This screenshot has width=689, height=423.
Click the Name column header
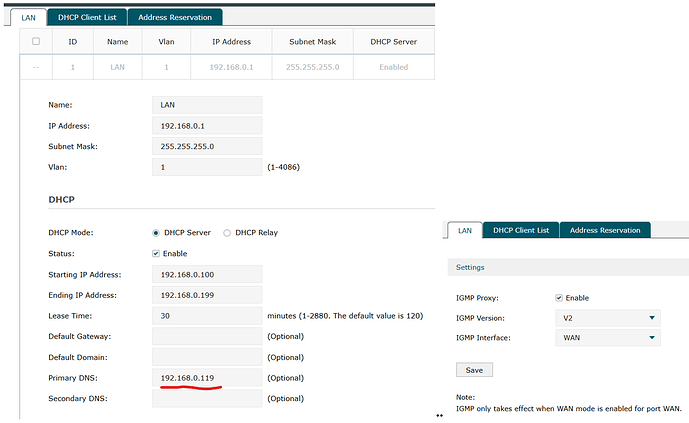coord(117,42)
